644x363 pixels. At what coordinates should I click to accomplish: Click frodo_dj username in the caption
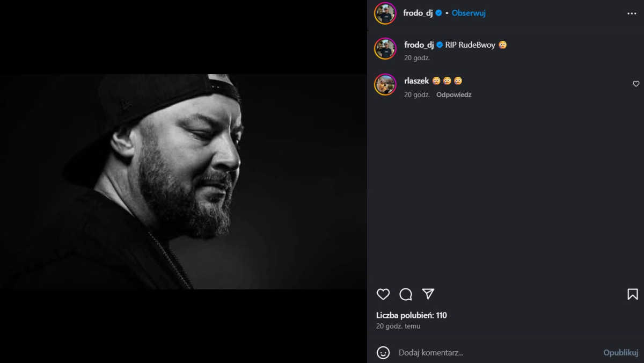(x=419, y=45)
